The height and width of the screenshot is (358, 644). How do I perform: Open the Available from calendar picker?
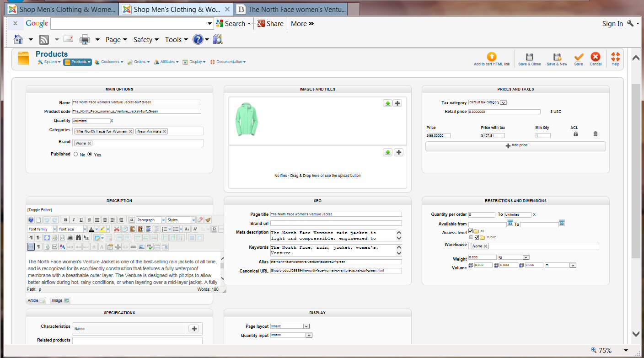[x=510, y=223]
